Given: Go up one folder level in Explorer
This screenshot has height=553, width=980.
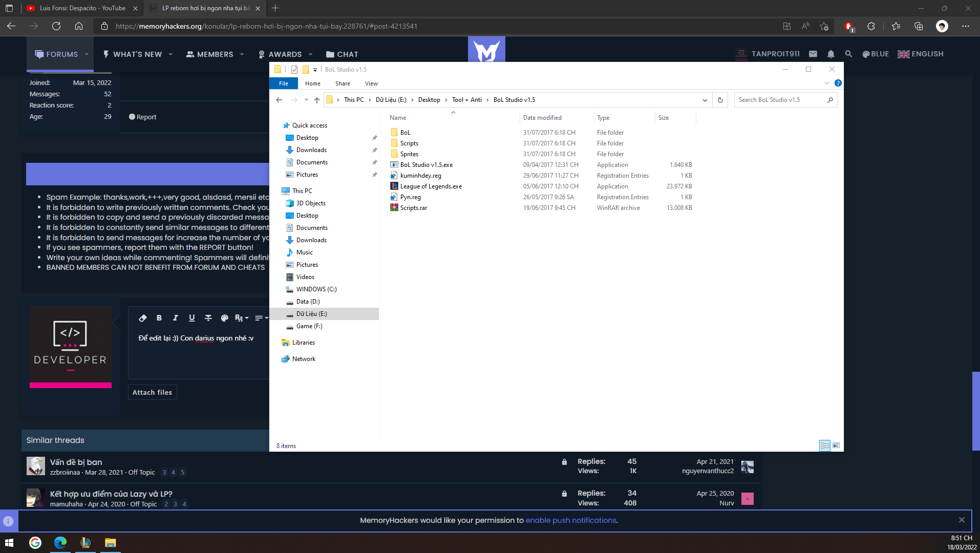Looking at the screenshot, I should 317,100.
